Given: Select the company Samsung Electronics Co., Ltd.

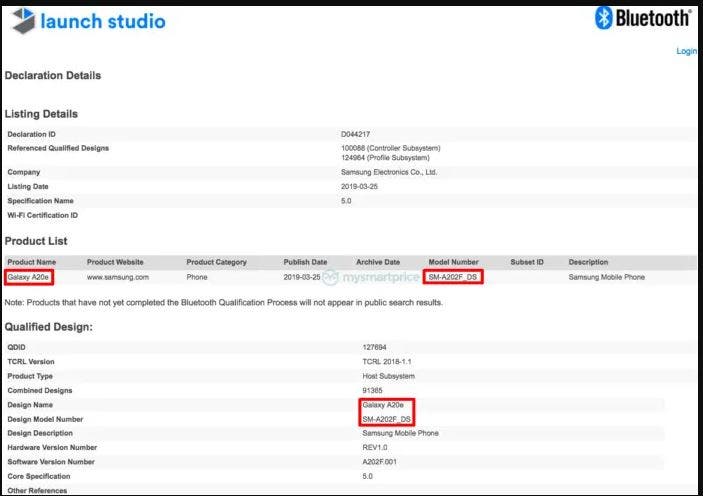Looking at the screenshot, I should [x=389, y=172].
